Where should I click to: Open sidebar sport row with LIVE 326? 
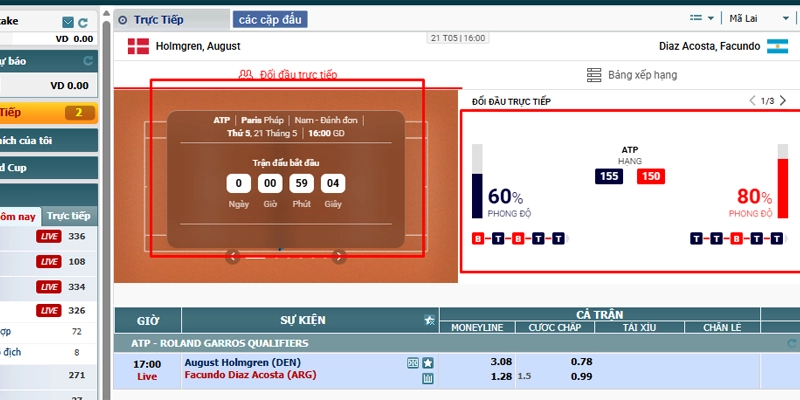48,310
